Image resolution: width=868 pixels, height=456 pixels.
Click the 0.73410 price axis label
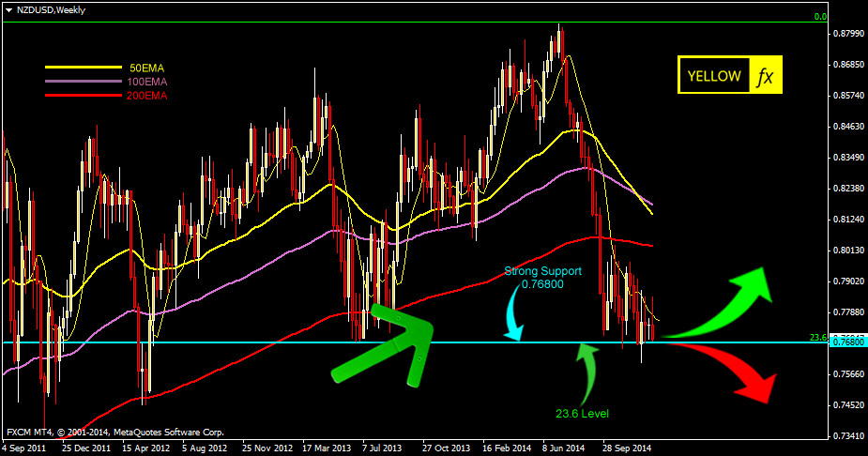(x=848, y=436)
